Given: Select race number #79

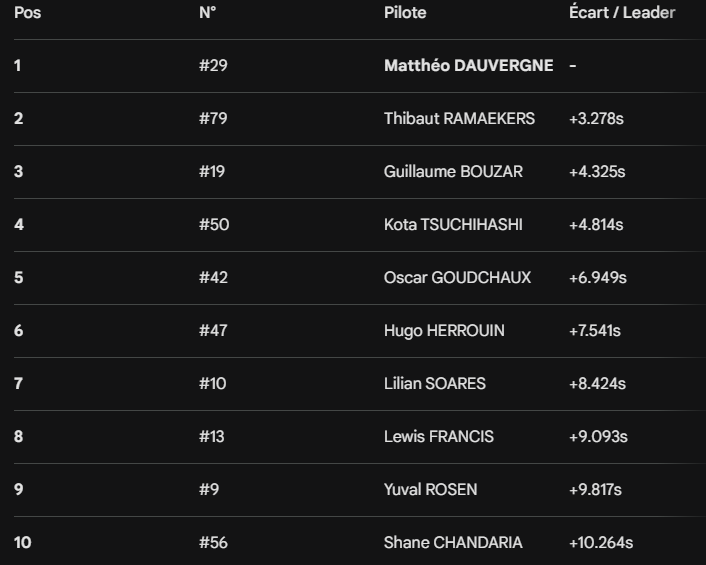Looking at the screenshot, I should (213, 119).
